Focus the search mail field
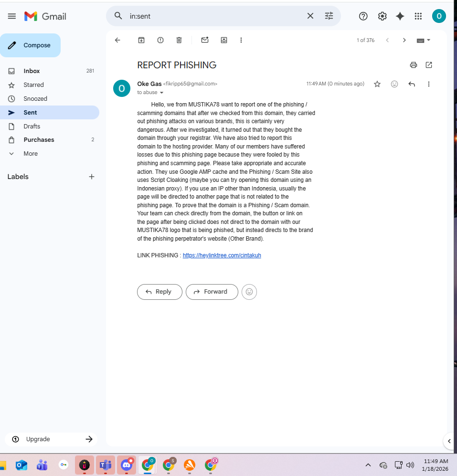Screen dimensions: 457x476 [x=215, y=16]
